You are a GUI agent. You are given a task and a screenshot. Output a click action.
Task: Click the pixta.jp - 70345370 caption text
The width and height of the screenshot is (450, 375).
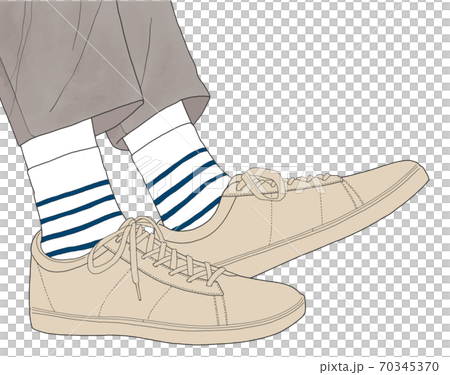379,367
